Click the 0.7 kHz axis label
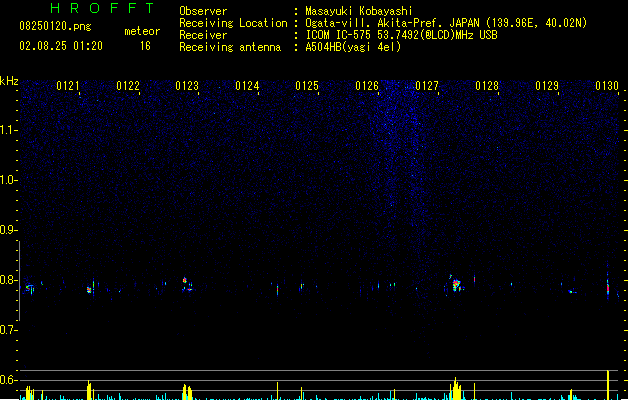Image resolution: width=629 pixels, height=400 pixels. coord(8,330)
